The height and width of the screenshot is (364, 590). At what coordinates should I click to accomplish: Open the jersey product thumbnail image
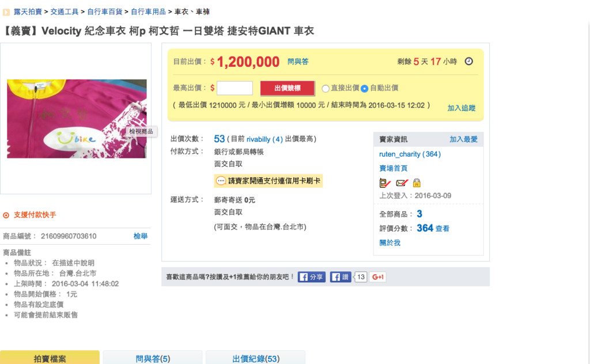(77, 119)
